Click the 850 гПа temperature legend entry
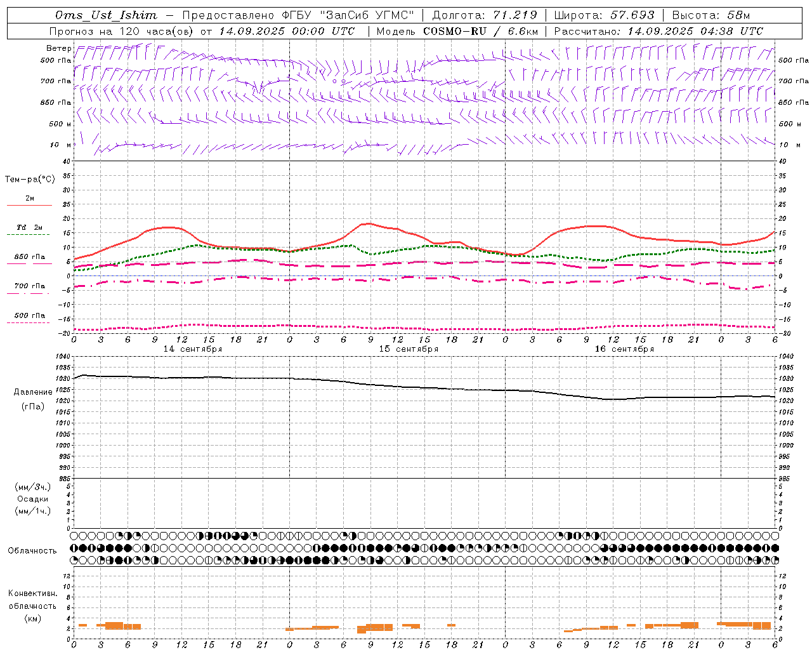812x650 pixels. [x=30, y=257]
